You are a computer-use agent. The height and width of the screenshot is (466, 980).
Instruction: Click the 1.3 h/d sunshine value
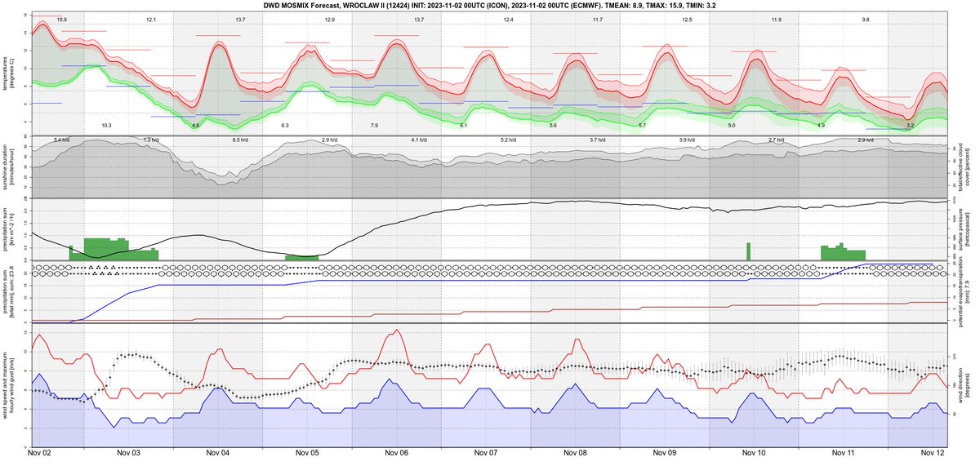point(151,140)
